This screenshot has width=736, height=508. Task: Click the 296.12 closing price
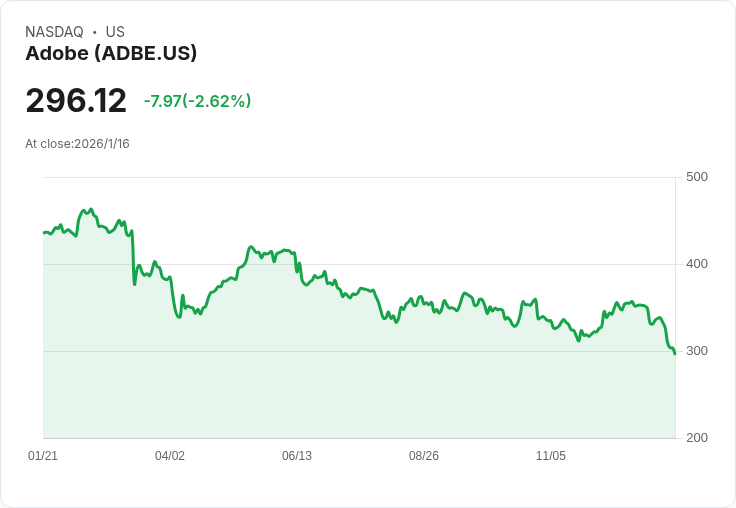(76, 100)
